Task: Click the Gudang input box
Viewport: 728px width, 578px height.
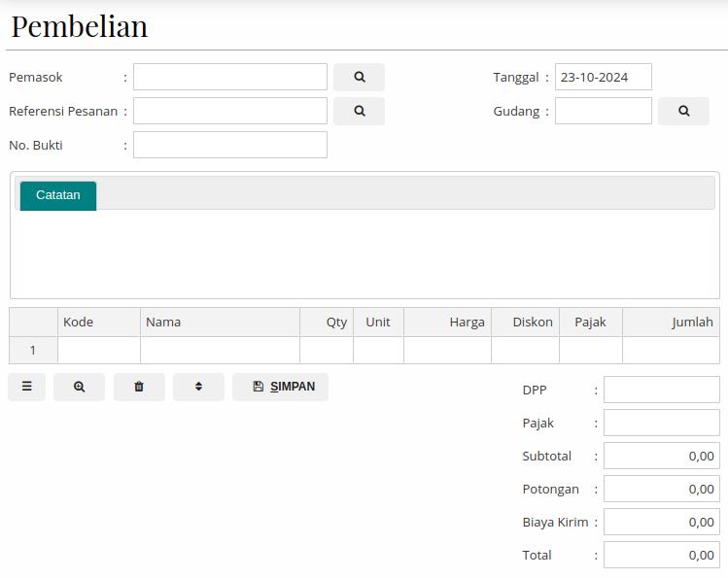Action: tap(603, 111)
